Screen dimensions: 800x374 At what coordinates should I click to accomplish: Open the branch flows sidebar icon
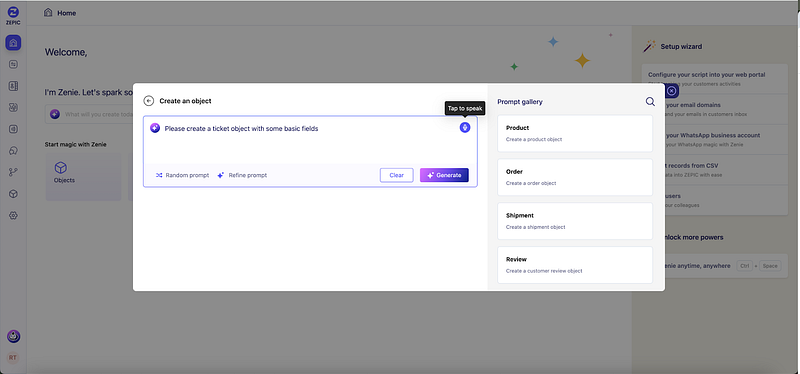click(x=13, y=172)
